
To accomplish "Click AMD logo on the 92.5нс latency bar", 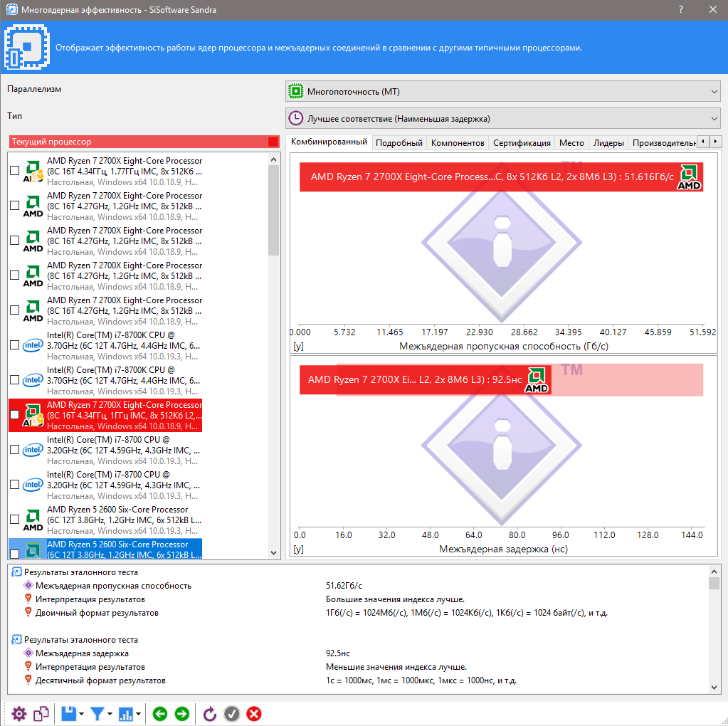I will coord(537,380).
